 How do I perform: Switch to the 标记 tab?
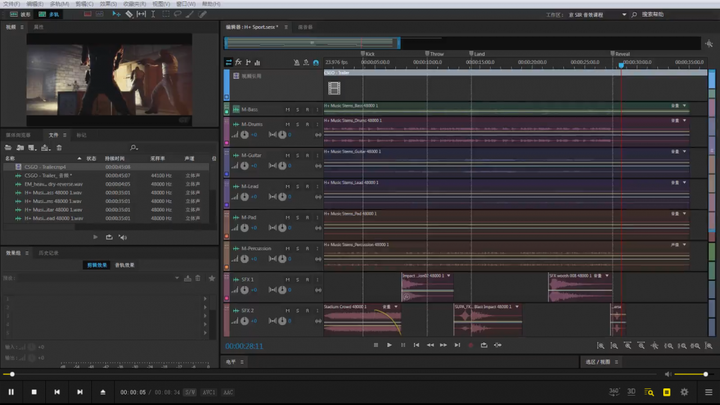point(81,135)
